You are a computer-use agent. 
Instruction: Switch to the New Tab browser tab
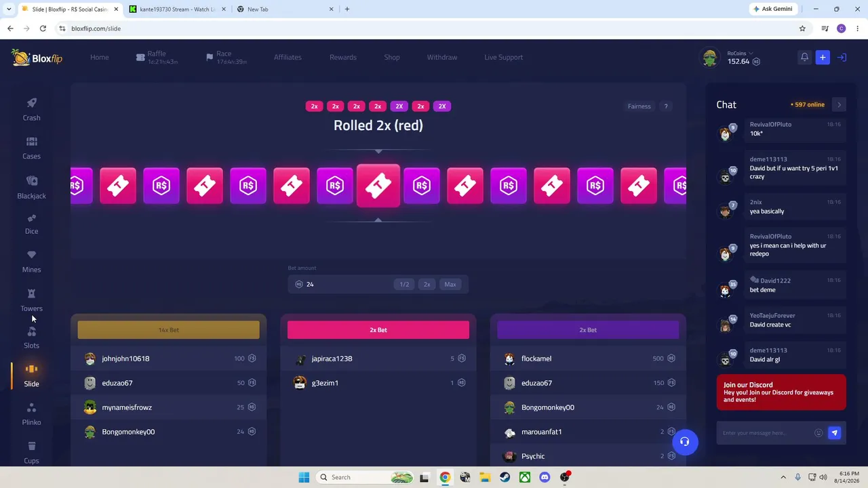click(285, 9)
